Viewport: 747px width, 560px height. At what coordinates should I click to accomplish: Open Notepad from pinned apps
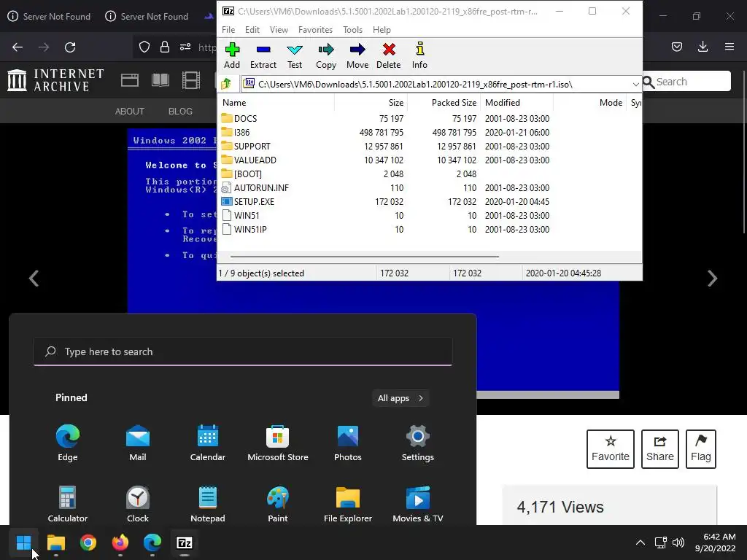208,504
